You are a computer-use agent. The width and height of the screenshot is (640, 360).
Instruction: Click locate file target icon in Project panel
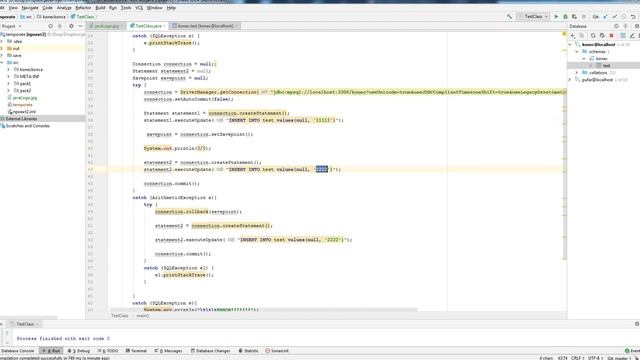pyautogui.click(x=51, y=26)
